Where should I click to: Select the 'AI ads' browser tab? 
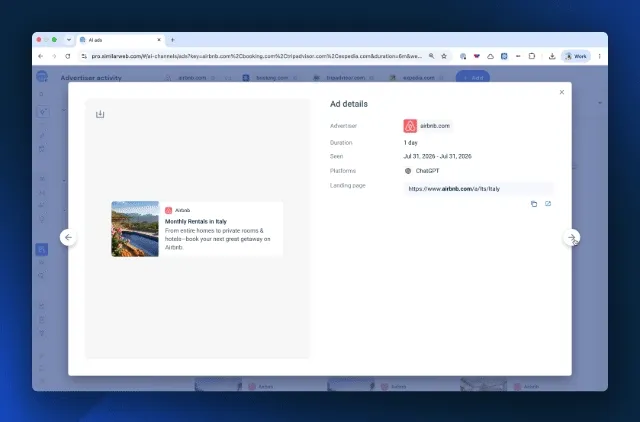pyautogui.click(x=121, y=40)
